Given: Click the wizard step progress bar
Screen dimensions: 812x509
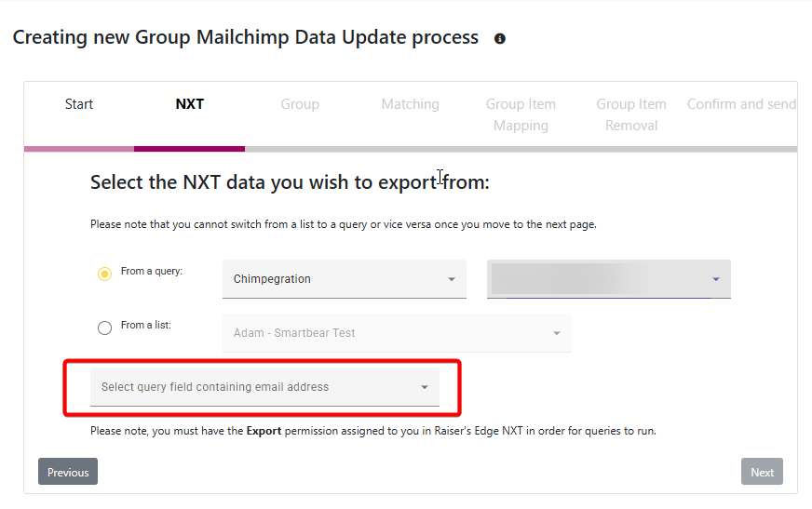Looking at the screenshot, I should coord(410,149).
